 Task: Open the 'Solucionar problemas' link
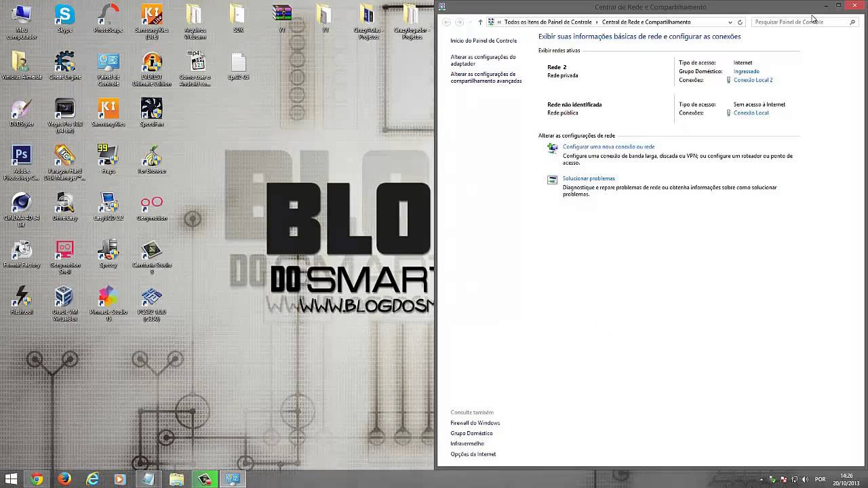(x=589, y=179)
